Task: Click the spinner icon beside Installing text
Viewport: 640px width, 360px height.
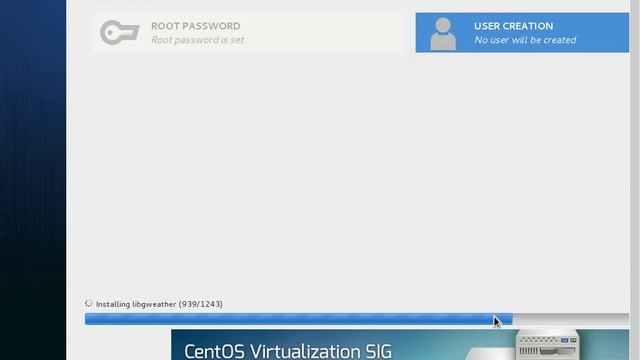Action: [x=89, y=303]
